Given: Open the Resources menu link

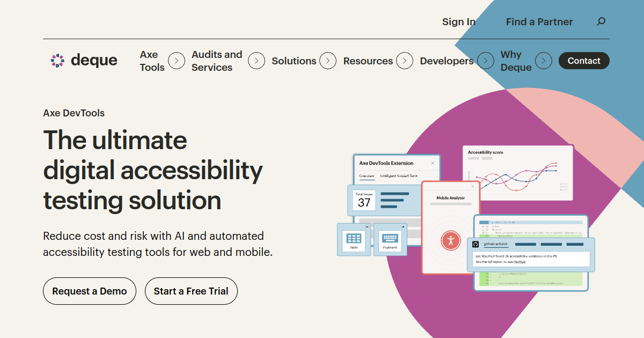Looking at the screenshot, I should (x=368, y=61).
